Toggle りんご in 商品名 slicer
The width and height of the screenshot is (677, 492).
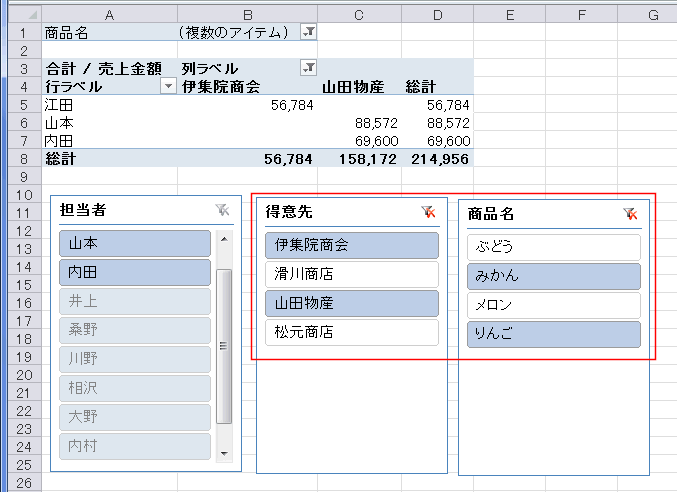pos(554,334)
